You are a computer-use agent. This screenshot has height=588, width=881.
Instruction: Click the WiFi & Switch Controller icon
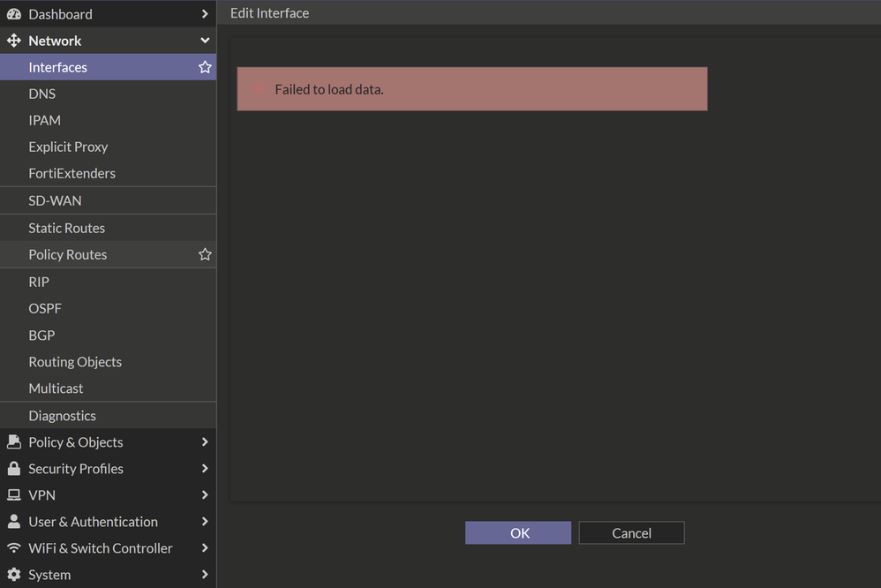click(13, 548)
